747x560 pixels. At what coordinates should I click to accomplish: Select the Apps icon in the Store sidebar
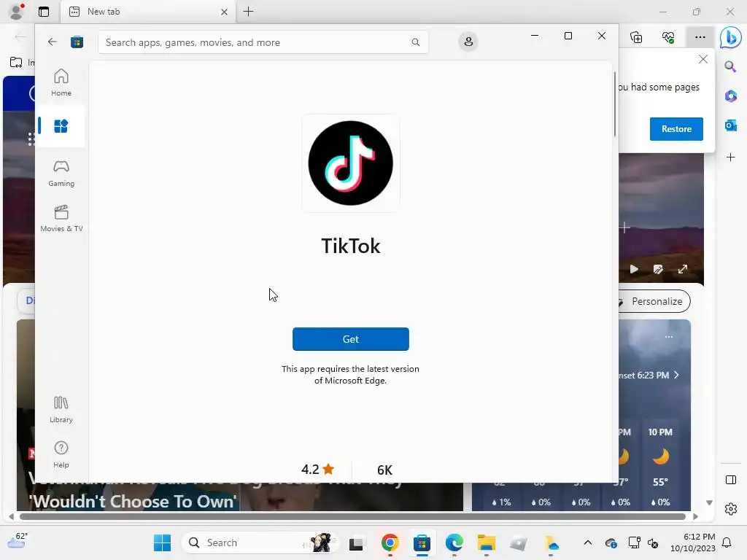[61, 126]
